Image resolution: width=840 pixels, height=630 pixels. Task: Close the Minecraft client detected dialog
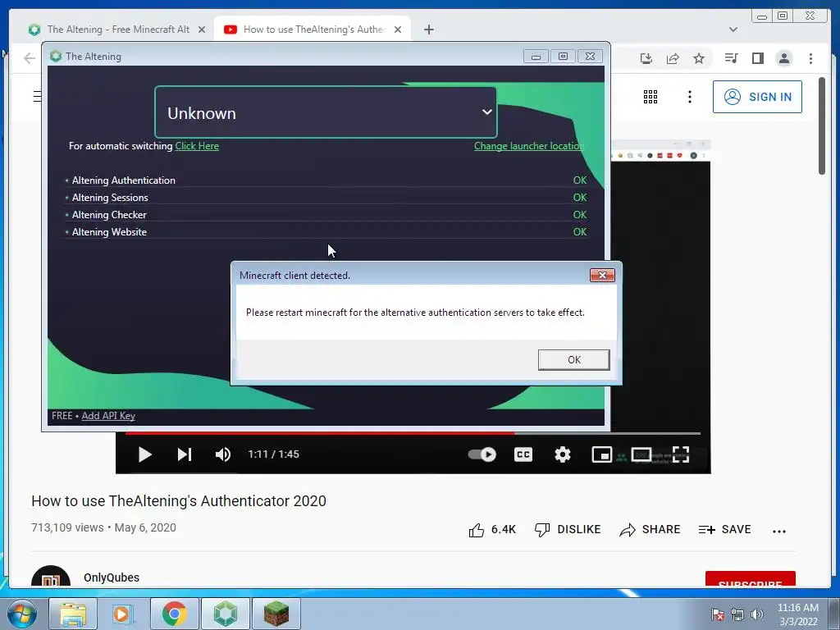tap(602, 275)
